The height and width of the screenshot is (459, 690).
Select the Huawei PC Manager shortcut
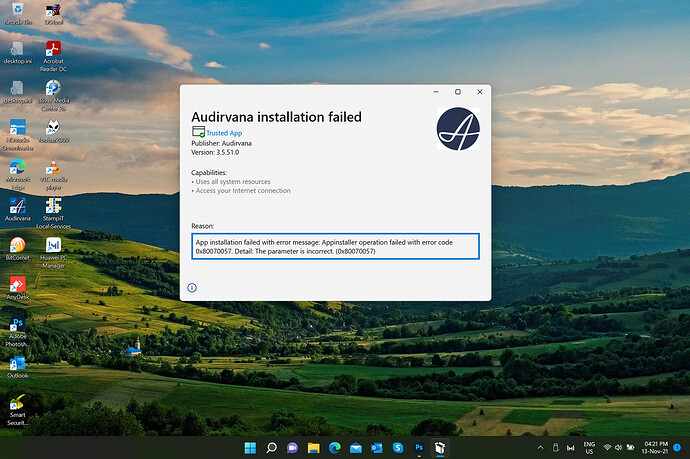click(53, 253)
